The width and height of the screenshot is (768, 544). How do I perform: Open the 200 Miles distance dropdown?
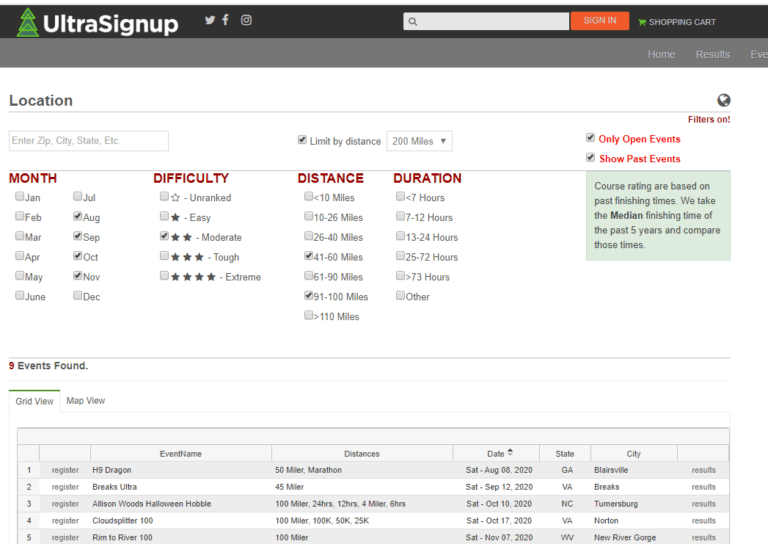[x=419, y=141]
